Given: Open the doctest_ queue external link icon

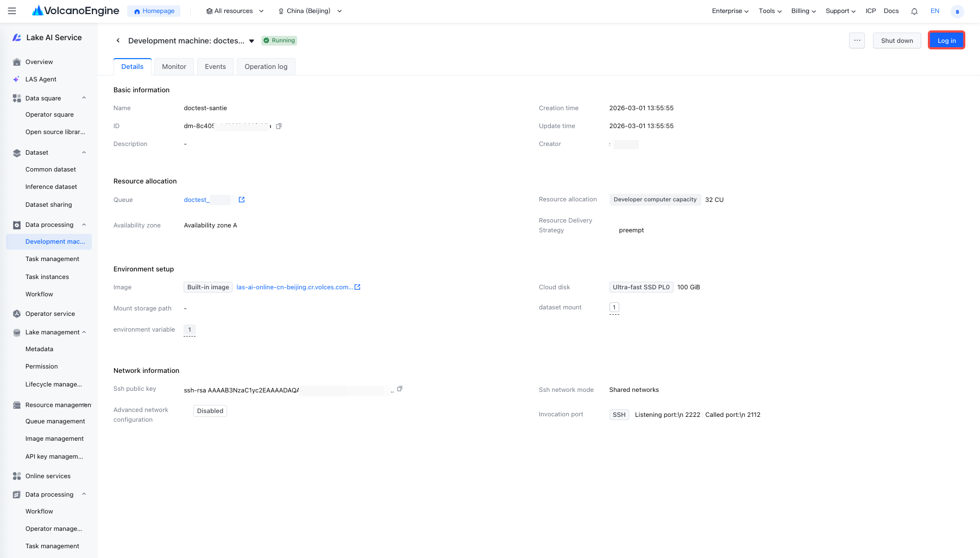Looking at the screenshot, I should click(x=242, y=200).
